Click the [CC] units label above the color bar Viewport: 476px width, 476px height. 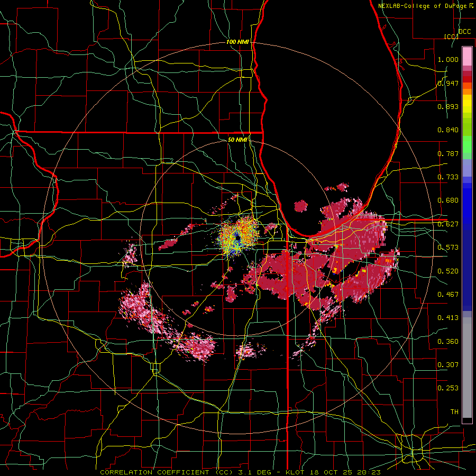(x=451, y=36)
